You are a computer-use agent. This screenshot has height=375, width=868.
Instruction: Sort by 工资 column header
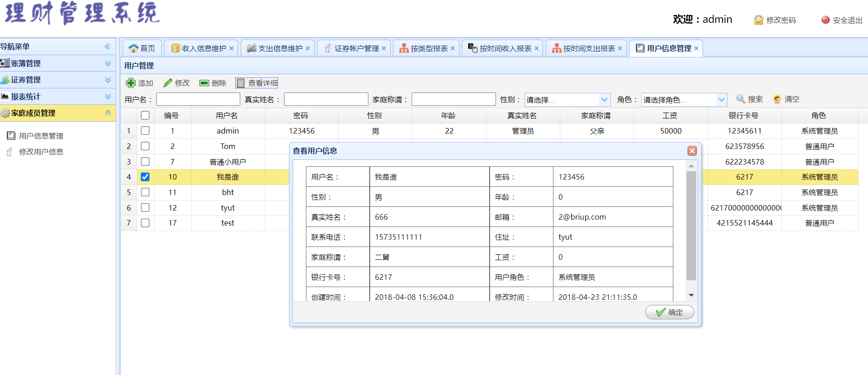[x=670, y=116]
